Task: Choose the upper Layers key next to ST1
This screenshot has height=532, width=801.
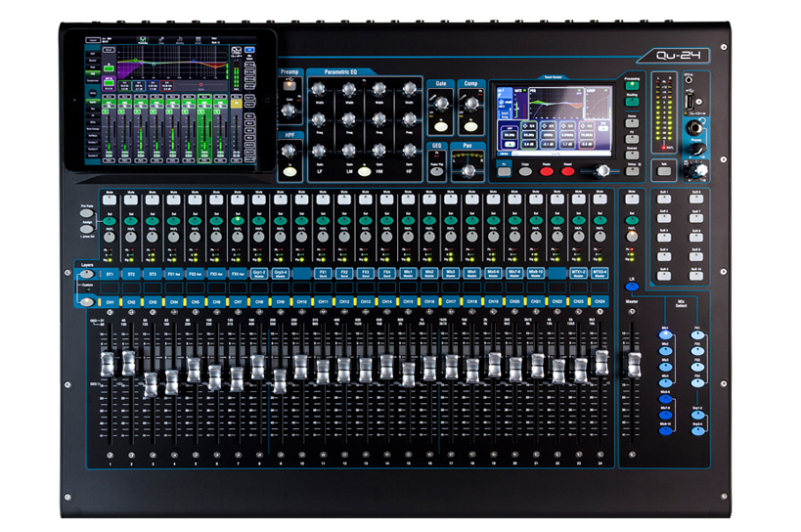Action: tap(87, 274)
